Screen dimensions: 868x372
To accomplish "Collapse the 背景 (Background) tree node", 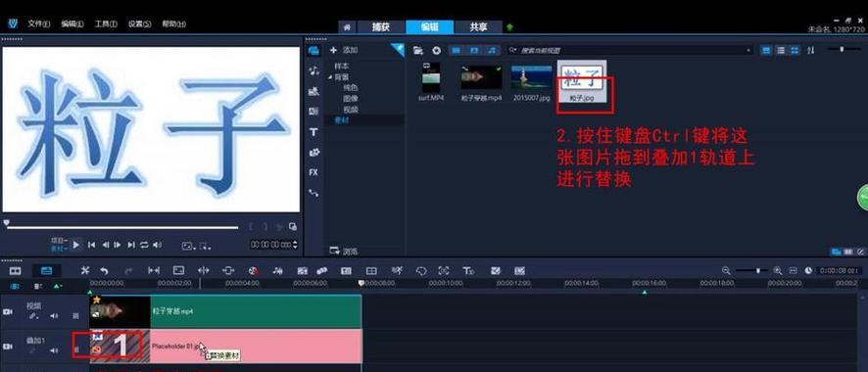I will pyautogui.click(x=330, y=76).
